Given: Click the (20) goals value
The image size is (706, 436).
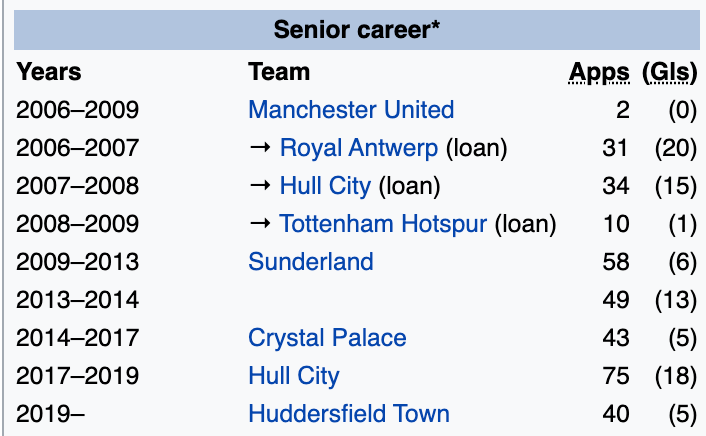Looking at the screenshot, I should tap(675, 148).
